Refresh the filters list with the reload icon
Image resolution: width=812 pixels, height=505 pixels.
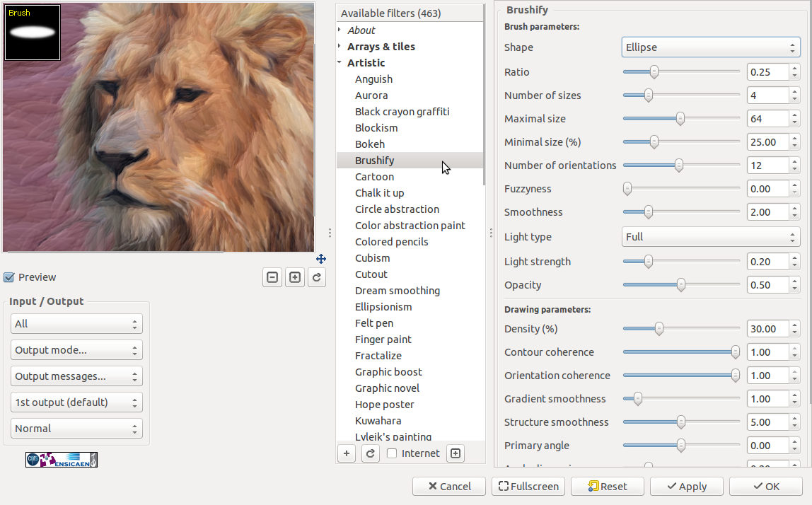(370, 453)
